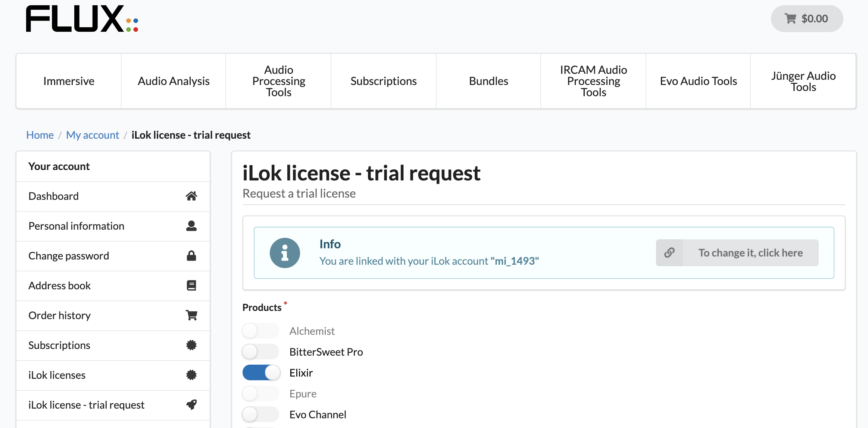Click the Address book icon
Screen dimensions: 868x428
[x=191, y=286]
